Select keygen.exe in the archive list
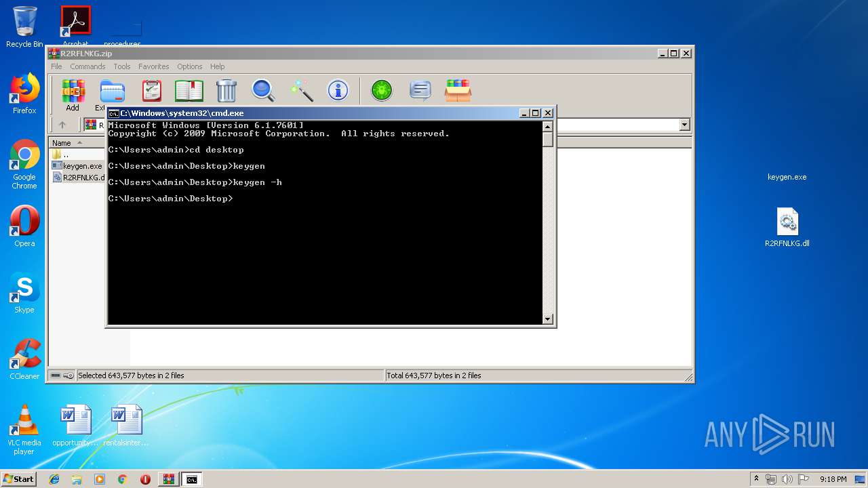868x488 pixels. (77, 165)
